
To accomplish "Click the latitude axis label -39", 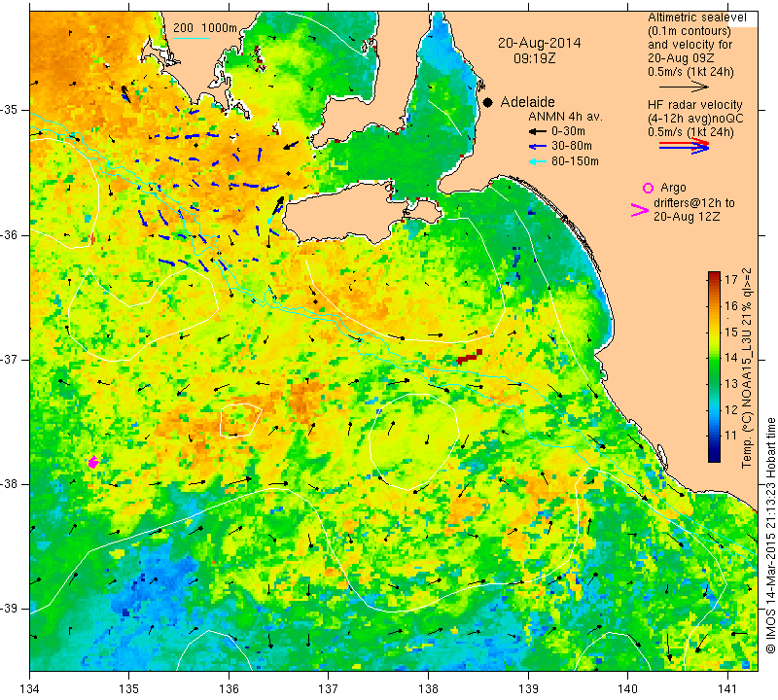I will 10,609.
